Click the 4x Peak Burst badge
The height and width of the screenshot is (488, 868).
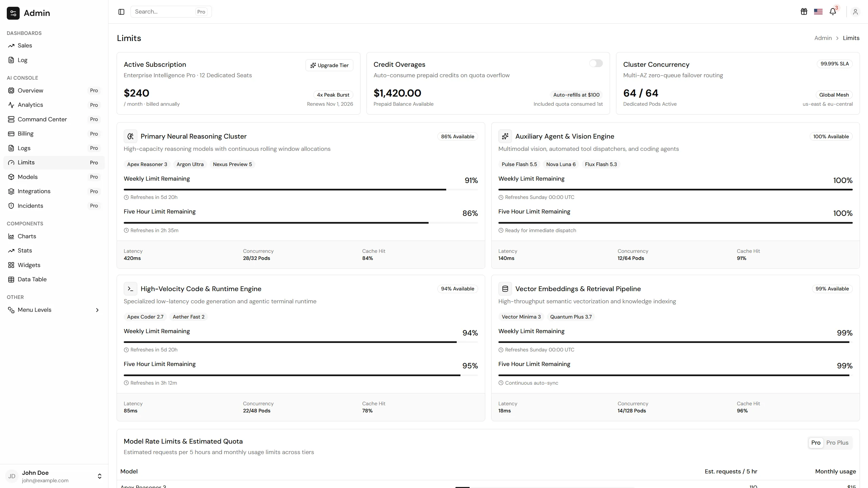333,95
